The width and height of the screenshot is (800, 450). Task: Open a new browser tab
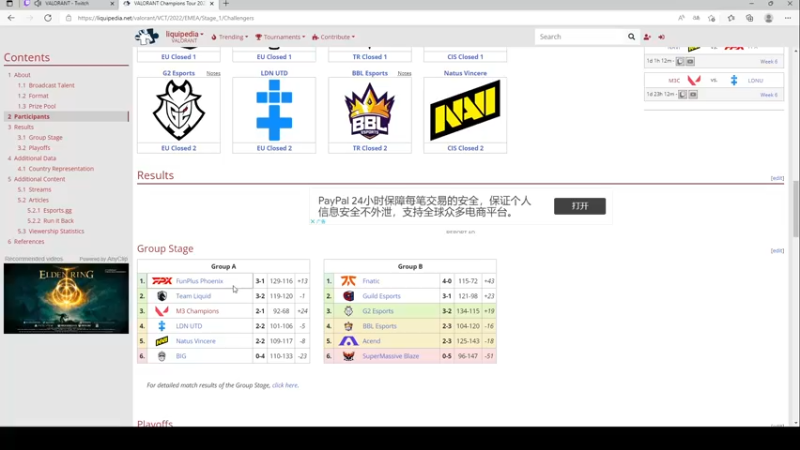coord(226,4)
